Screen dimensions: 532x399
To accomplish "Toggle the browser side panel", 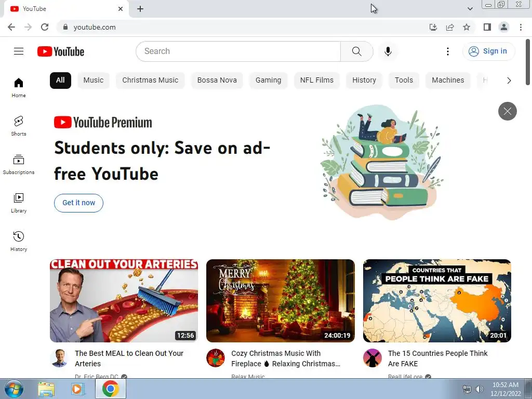I will 487,27.
